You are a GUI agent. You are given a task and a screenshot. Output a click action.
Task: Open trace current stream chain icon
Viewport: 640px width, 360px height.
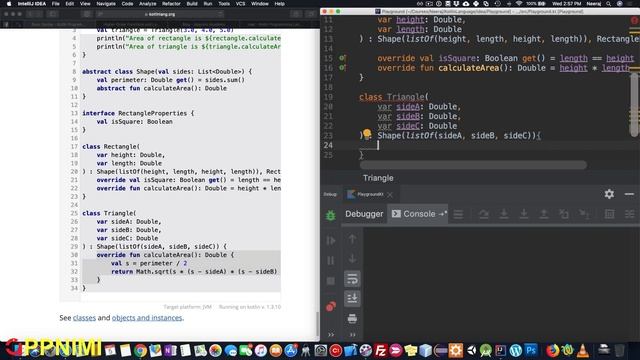click(630, 214)
